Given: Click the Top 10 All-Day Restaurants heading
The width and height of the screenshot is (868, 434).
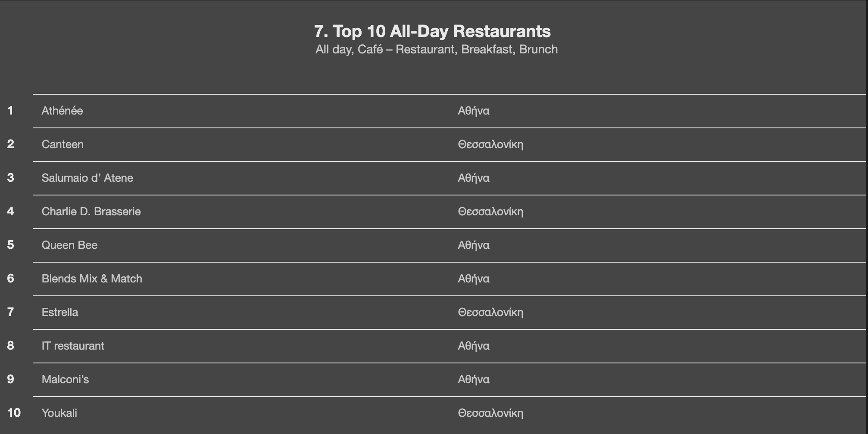Looking at the screenshot, I should [x=432, y=31].
